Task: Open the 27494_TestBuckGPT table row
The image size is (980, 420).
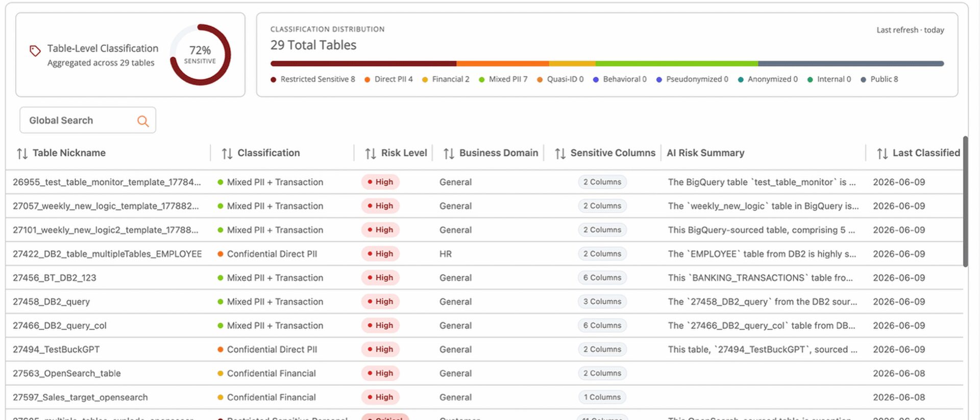Action: pyautogui.click(x=484, y=350)
